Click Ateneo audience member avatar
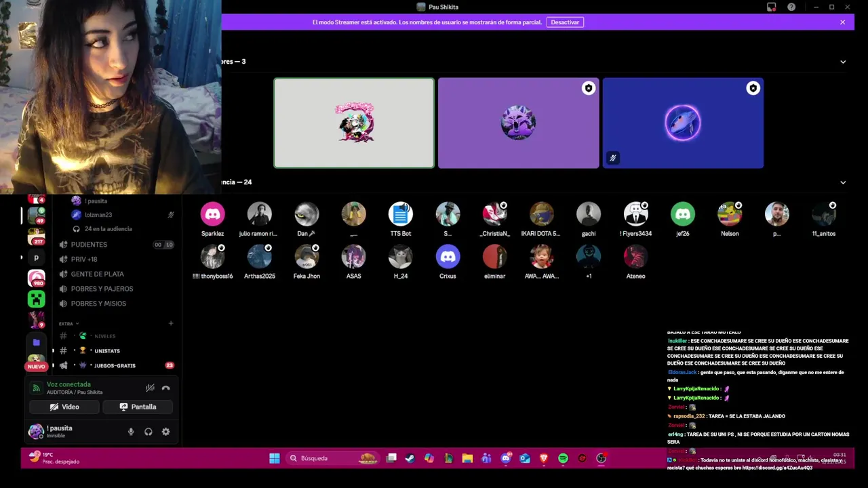The height and width of the screenshot is (488, 868). tap(635, 257)
